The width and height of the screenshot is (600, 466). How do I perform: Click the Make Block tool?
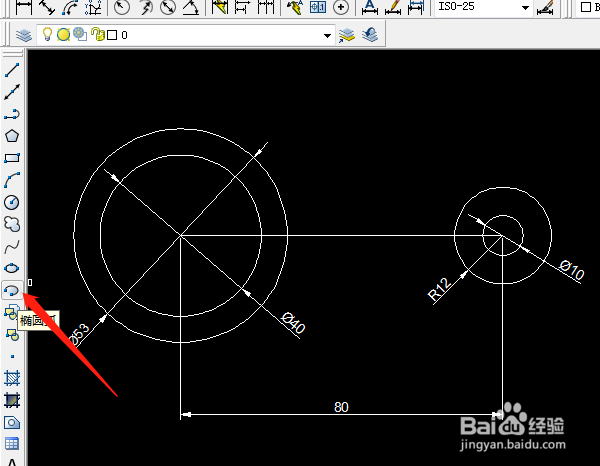tap(12, 335)
